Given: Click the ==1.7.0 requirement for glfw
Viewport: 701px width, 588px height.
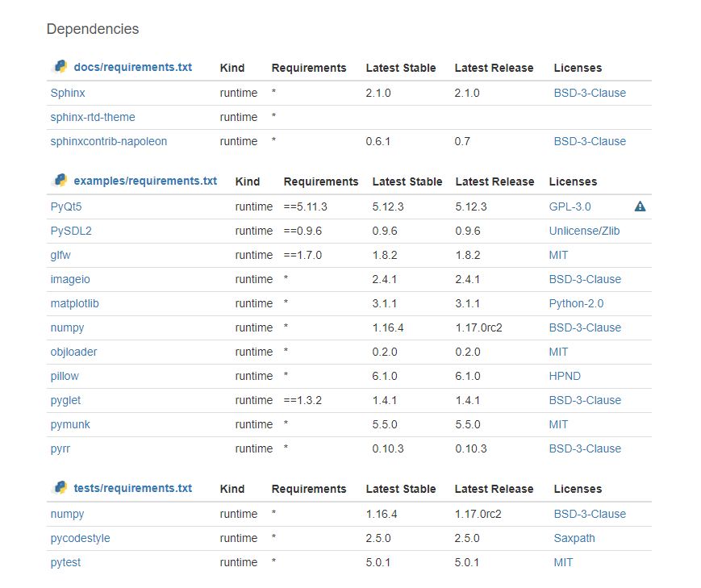Looking at the screenshot, I should click(x=303, y=255).
